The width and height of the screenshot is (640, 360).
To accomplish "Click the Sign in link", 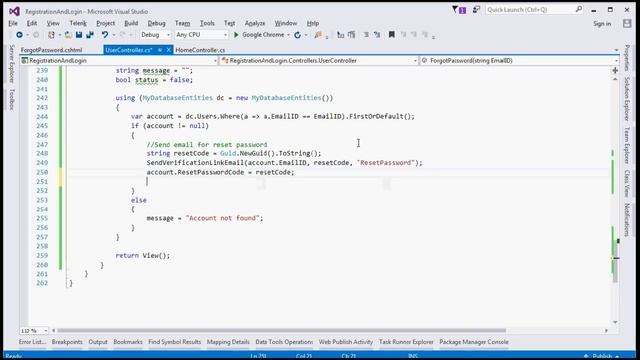I will 602,24.
